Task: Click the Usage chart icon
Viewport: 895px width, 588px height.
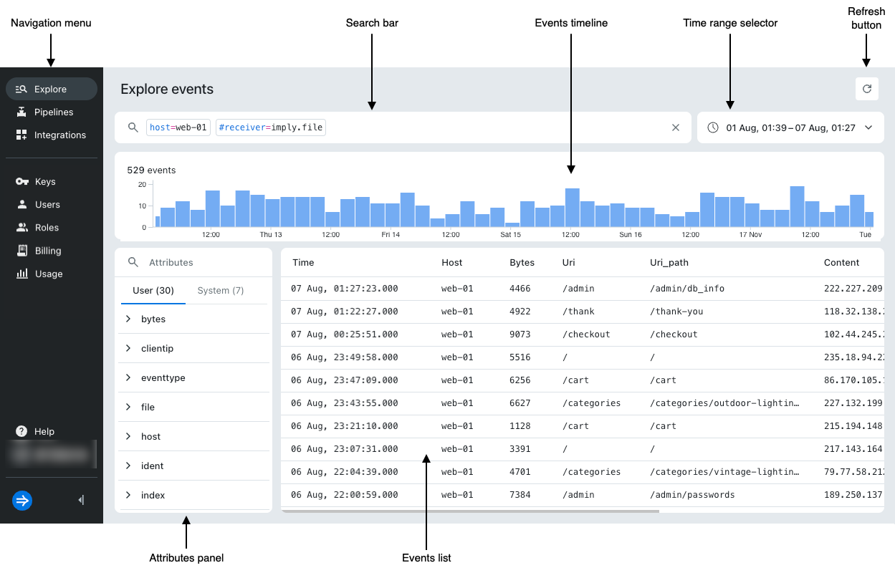Action: (21, 274)
